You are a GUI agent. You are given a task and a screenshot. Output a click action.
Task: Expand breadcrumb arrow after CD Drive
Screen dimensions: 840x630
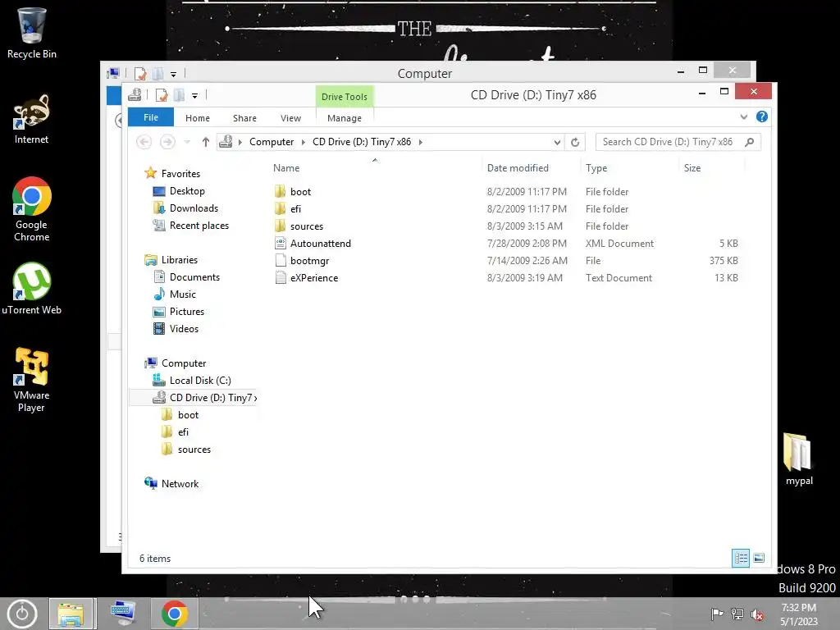(x=421, y=142)
